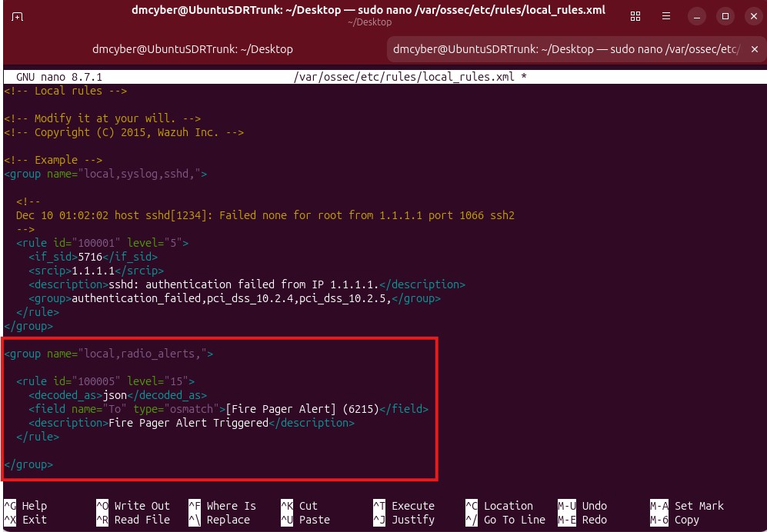
Task: Place cursor on the last </group> closing tag
Action: pyautogui.click(x=28, y=464)
